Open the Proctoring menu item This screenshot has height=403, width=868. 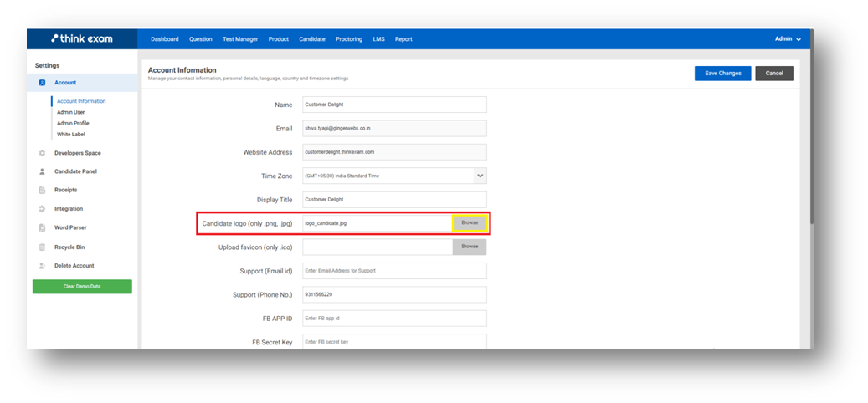pyautogui.click(x=349, y=39)
